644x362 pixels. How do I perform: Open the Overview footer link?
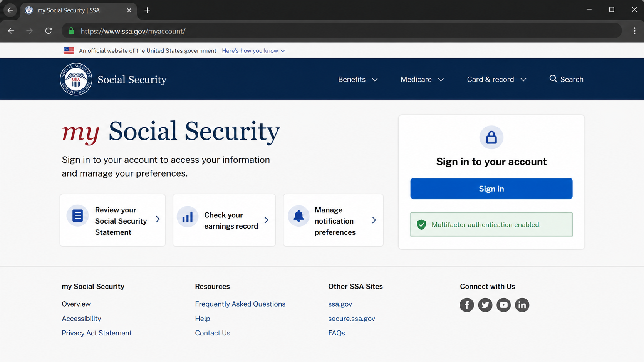(x=76, y=304)
